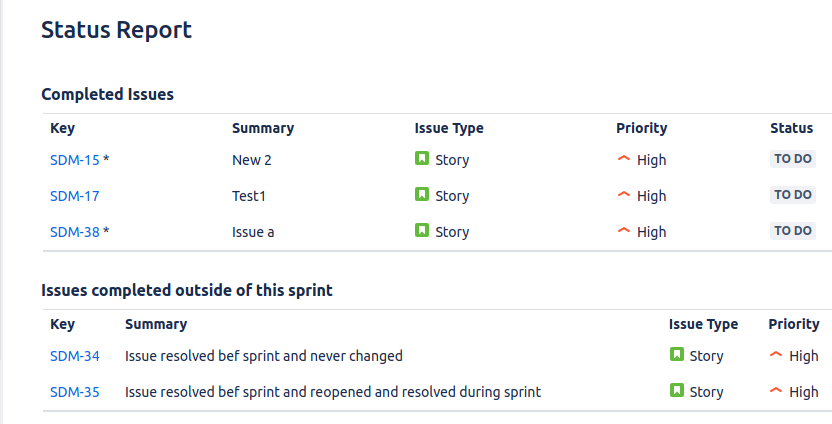
Task: Open issue SDM-35 link
Action: (74, 392)
